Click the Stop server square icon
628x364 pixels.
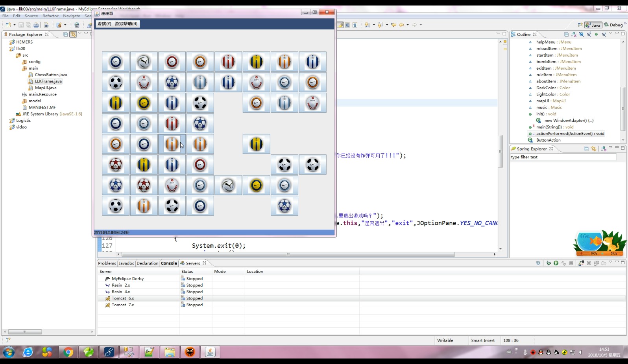pos(571,263)
